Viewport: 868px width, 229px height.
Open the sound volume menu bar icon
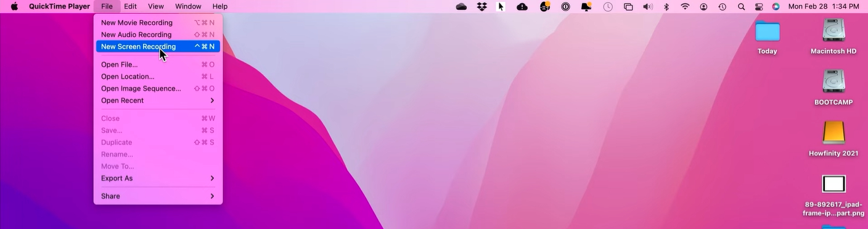647,6
